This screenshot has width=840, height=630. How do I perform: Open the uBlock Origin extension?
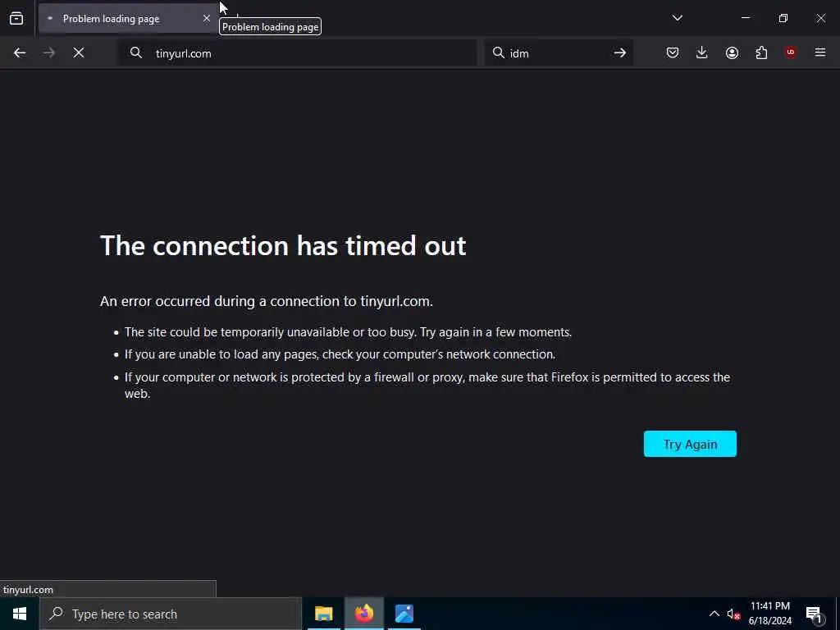pyautogui.click(x=790, y=52)
